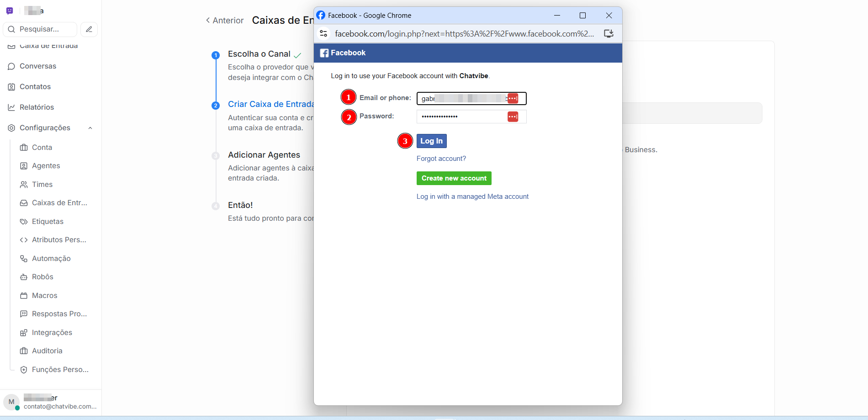Click the Forgot account? link
The width and height of the screenshot is (868, 420).
coord(441,159)
